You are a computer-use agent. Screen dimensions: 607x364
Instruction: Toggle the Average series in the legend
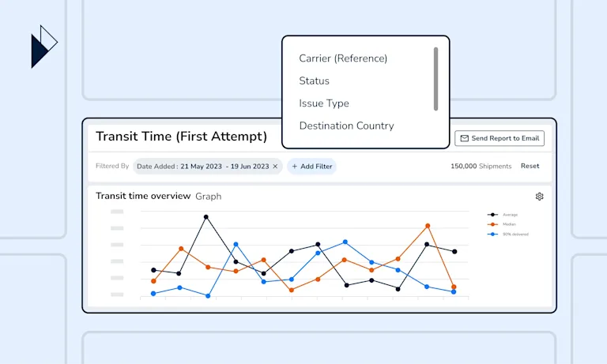(x=503, y=215)
